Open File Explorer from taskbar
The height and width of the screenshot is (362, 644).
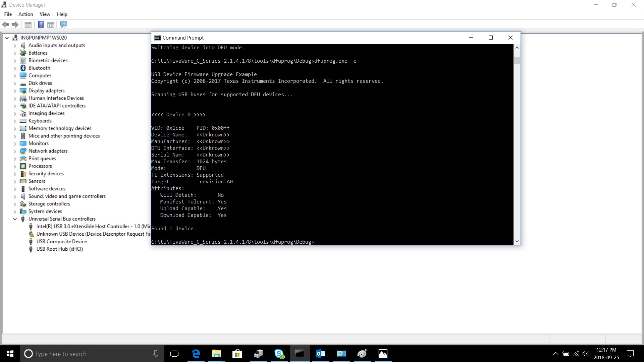click(217, 354)
